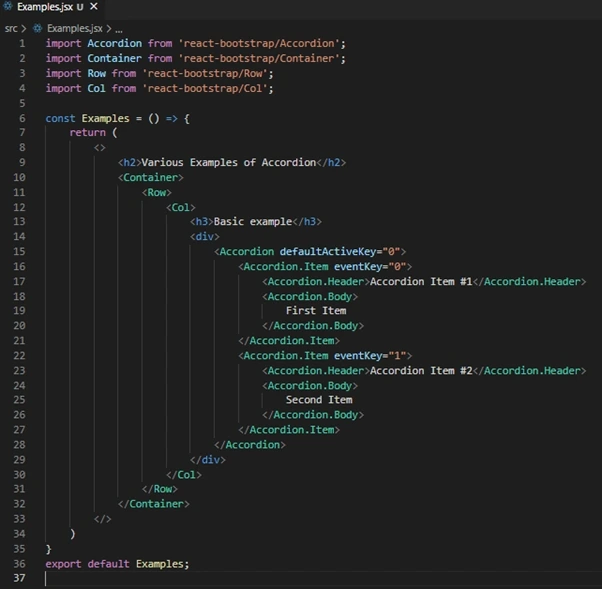
Task: Click Examples function name on line 6
Action: (106, 118)
